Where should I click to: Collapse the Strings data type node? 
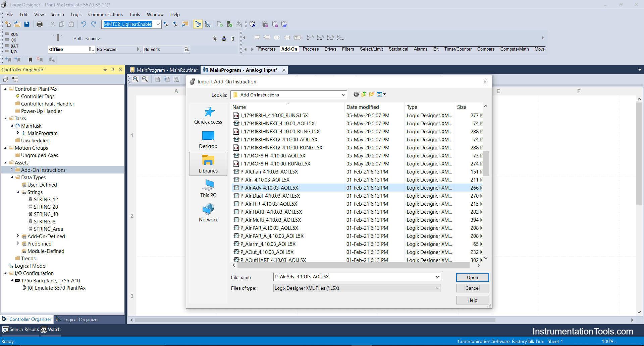click(x=18, y=192)
